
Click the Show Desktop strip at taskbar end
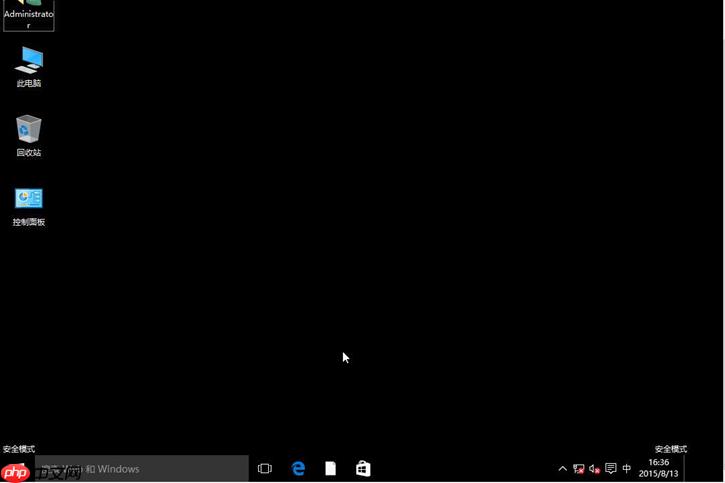[x=721, y=468]
